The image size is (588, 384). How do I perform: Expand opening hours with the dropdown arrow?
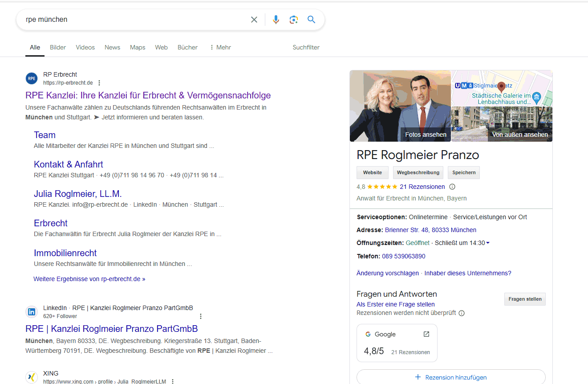click(x=488, y=243)
